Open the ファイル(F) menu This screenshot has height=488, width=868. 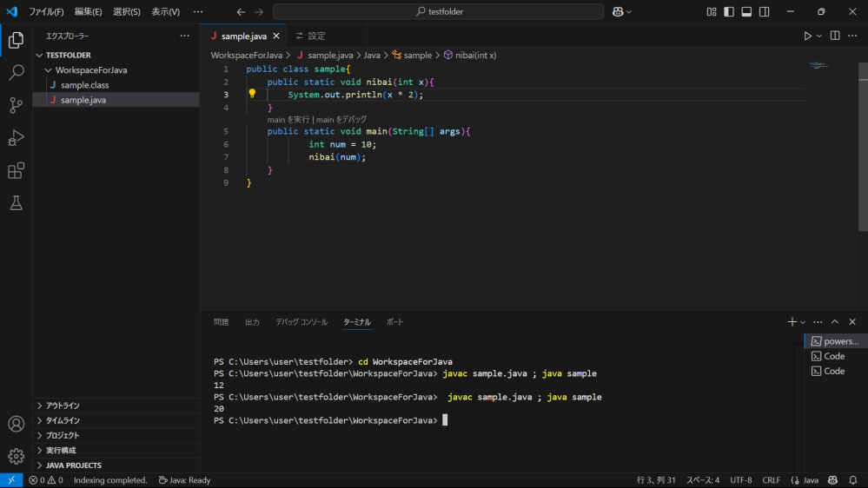pos(46,11)
